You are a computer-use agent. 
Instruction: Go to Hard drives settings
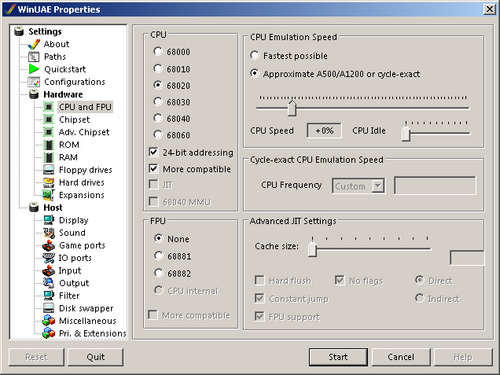click(82, 182)
